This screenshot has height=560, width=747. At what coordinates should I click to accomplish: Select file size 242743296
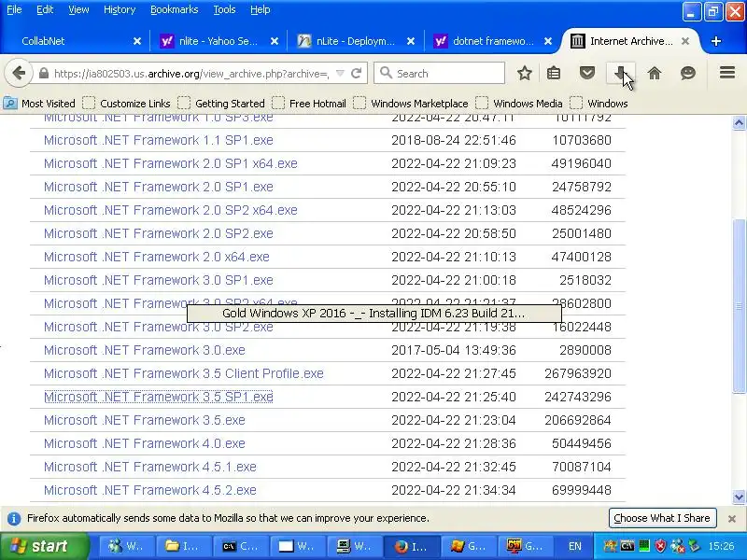[578, 398]
